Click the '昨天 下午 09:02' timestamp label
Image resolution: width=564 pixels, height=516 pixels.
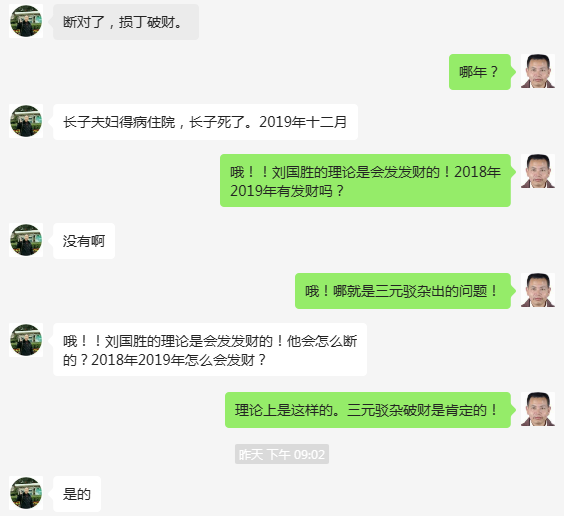click(x=282, y=454)
